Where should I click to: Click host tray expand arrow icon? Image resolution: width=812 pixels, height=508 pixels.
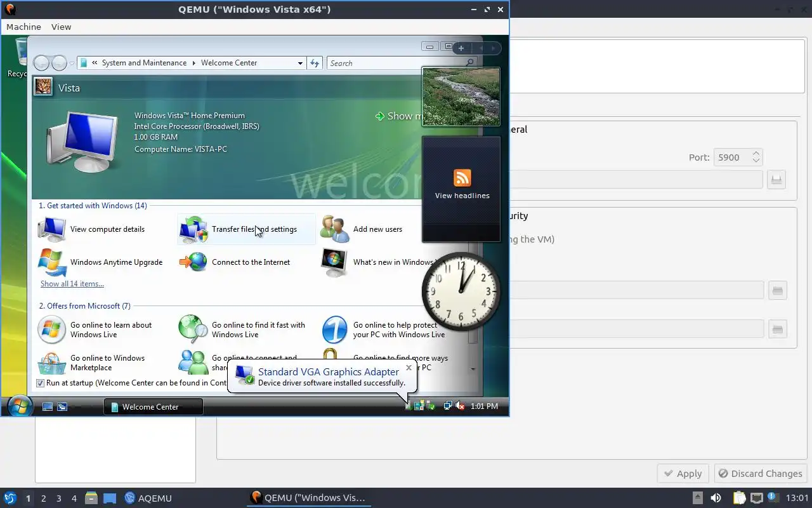[698, 498]
